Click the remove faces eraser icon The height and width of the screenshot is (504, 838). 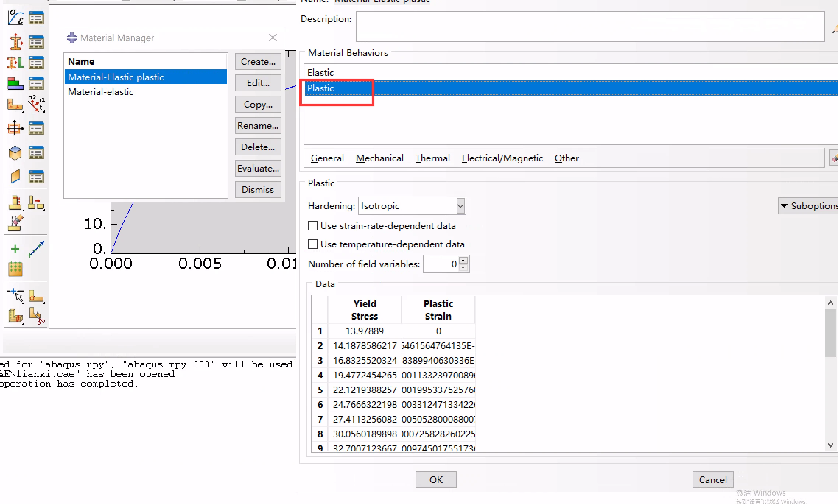(x=15, y=223)
